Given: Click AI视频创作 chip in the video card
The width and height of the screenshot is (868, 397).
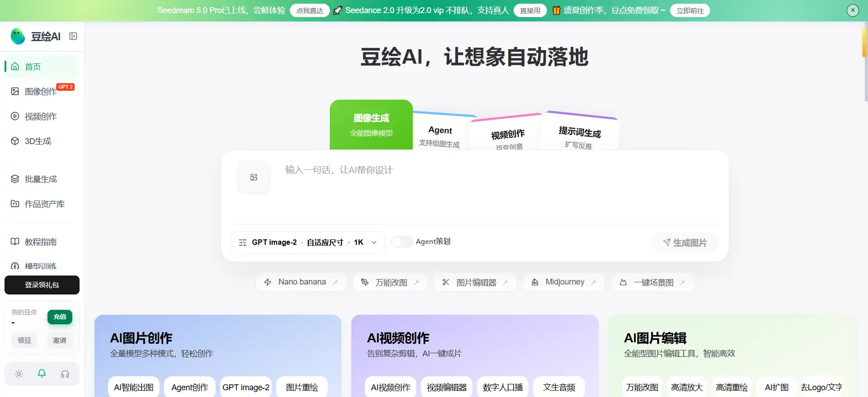Looking at the screenshot, I should 391,387.
